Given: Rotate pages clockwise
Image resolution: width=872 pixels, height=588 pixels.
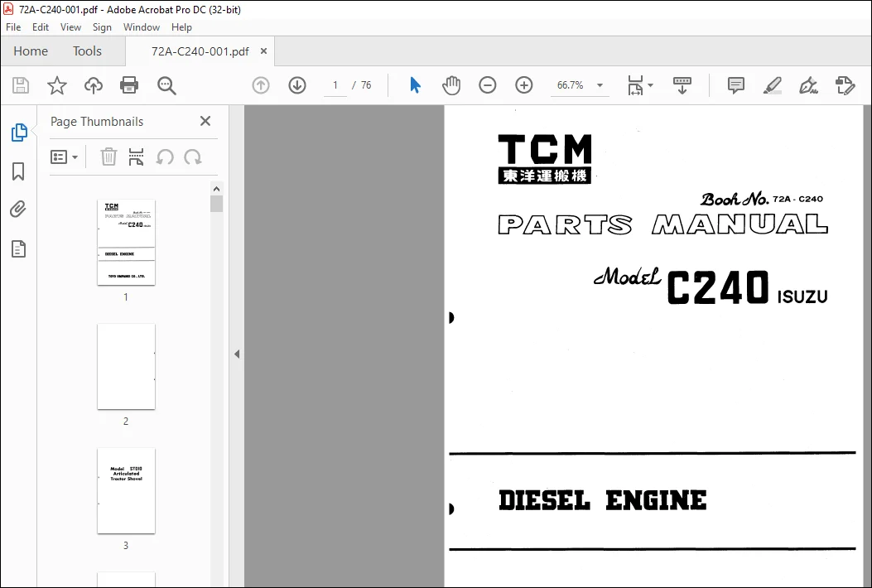Looking at the screenshot, I should [x=193, y=157].
